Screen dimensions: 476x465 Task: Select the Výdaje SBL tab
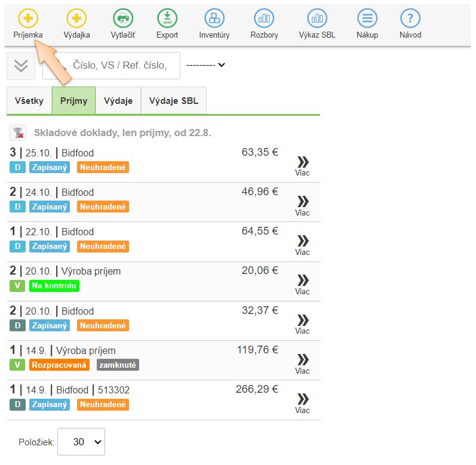(x=173, y=101)
